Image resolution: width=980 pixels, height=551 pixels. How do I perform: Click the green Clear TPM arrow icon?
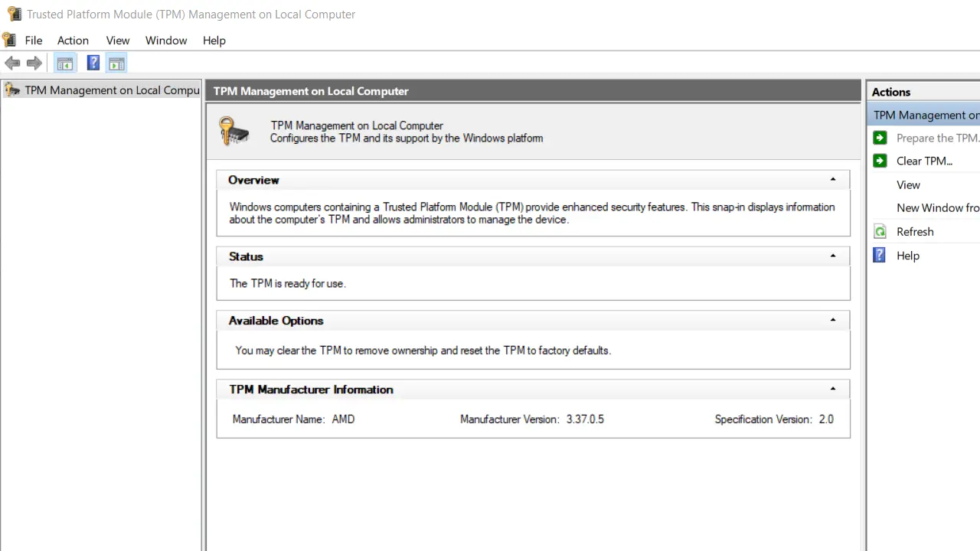click(880, 161)
